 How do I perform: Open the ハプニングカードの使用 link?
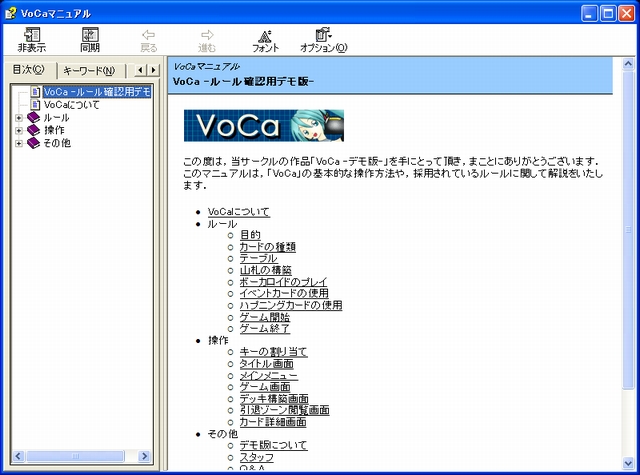tap(291, 305)
